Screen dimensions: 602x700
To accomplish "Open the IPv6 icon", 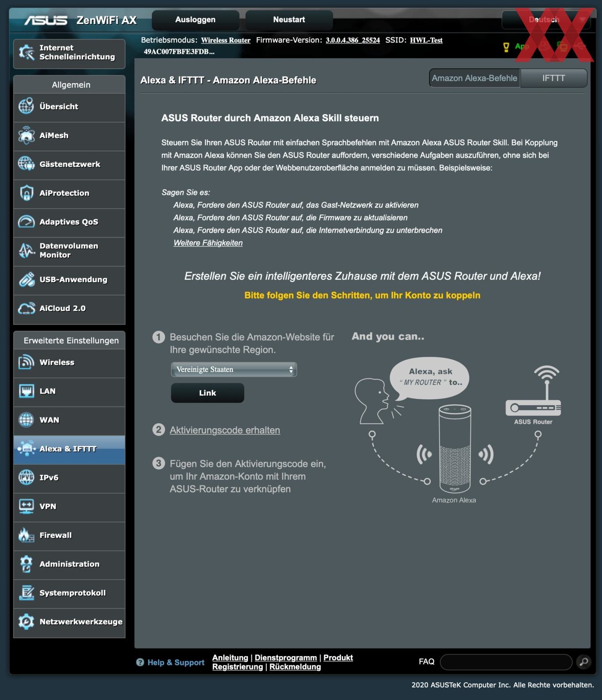I will [x=26, y=477].
